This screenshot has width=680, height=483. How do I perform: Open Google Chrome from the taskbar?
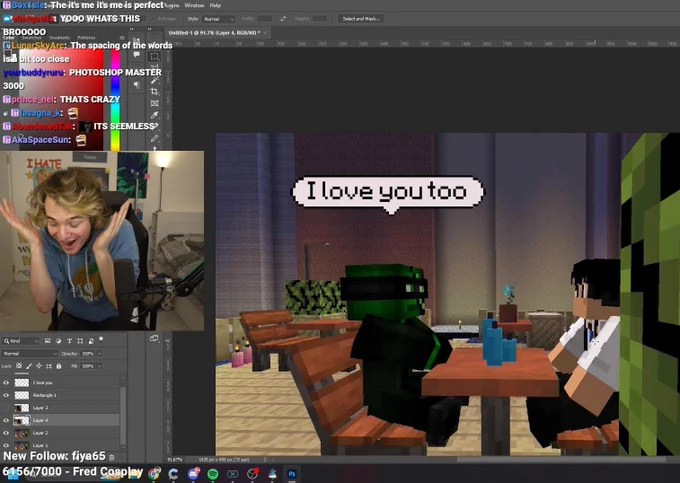tap(154, 474)
